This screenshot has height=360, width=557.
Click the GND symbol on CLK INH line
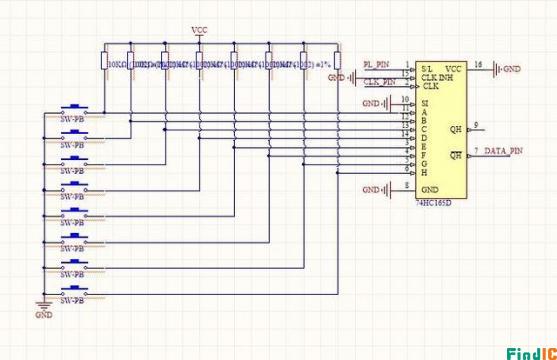tap(342, 77)
